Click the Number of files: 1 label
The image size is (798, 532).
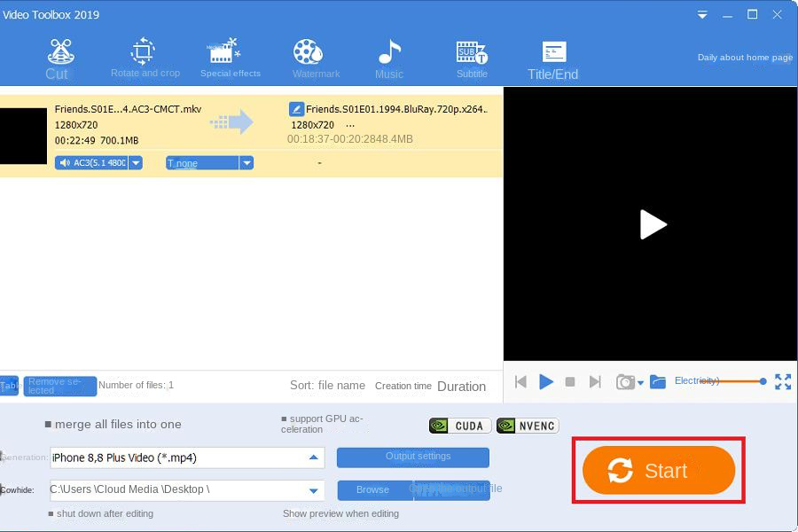pyautogui.click(x=136, y=386)
